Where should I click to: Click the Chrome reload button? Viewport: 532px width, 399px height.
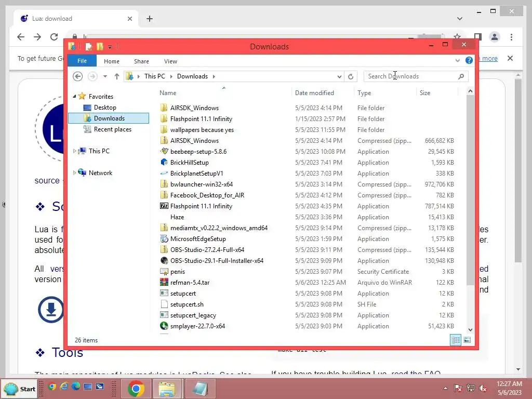point(54,37)
